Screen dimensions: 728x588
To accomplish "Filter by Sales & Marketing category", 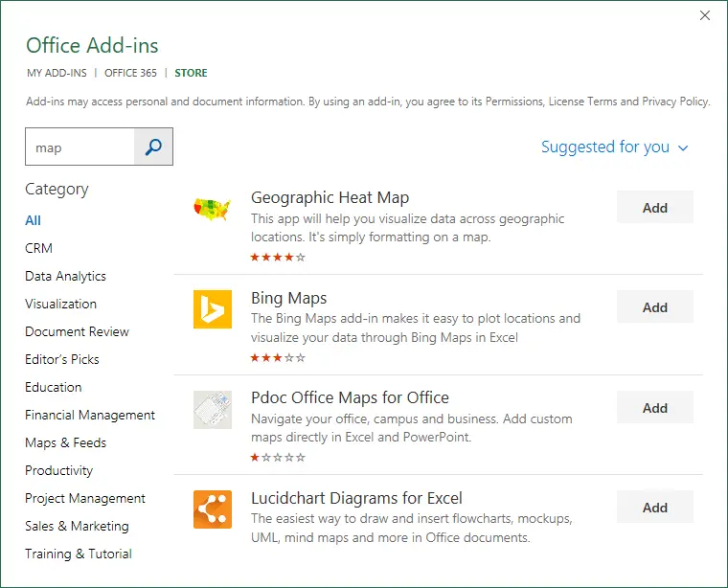I will pos(77,527).
